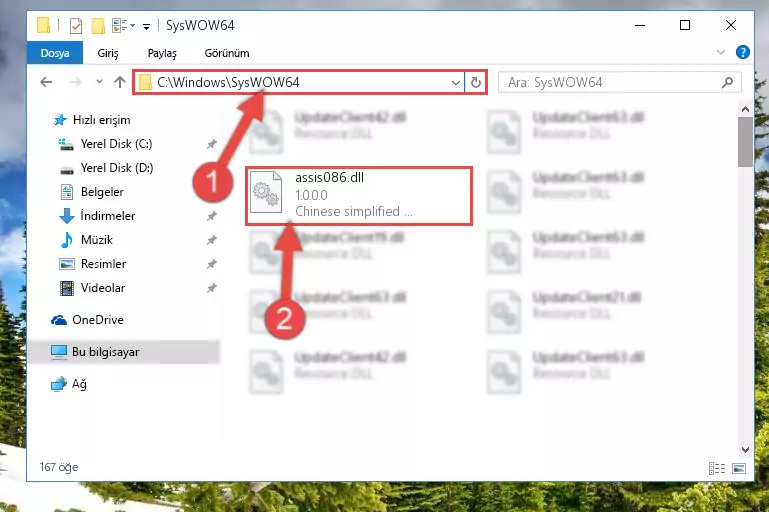Open the Help question mark icon

coord(743,52)
